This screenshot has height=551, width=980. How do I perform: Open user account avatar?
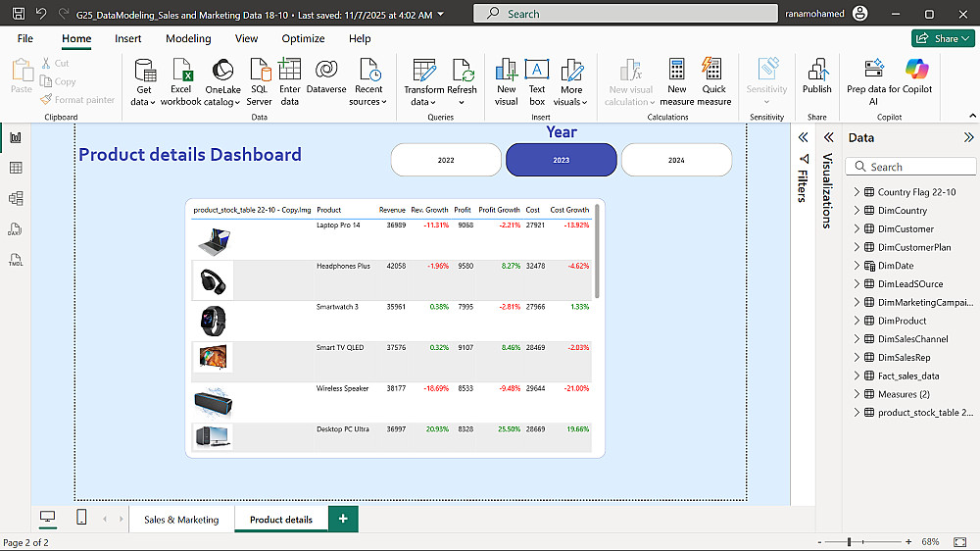[860, 13]
